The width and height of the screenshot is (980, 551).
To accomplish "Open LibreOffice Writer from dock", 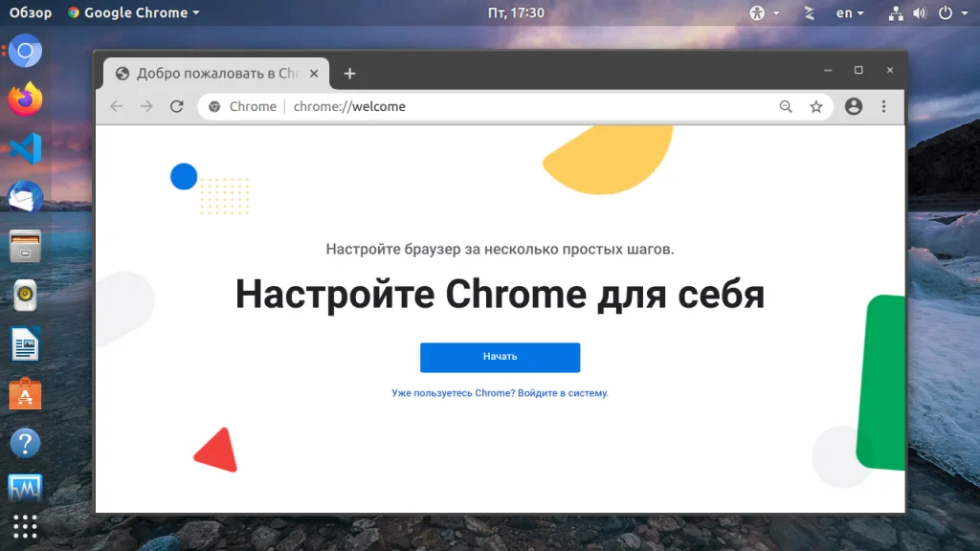I will 25,344.
